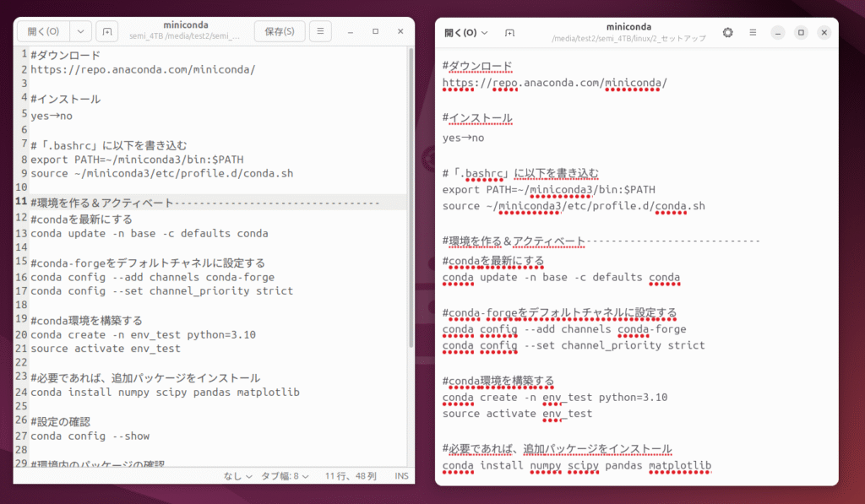Click highlighted line 11 #環境を作る in left editor
865x504 pixels.
[x=205, y=203]
